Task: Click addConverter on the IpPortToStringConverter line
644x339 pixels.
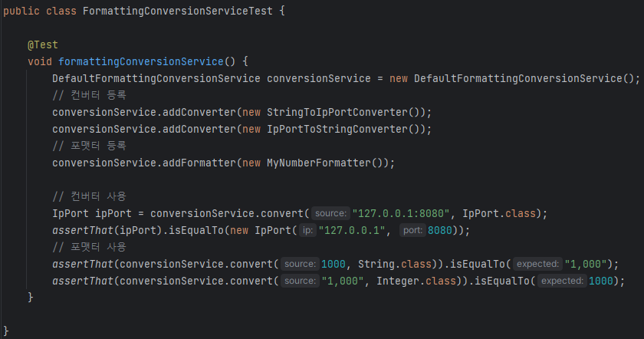Action: 199,129
